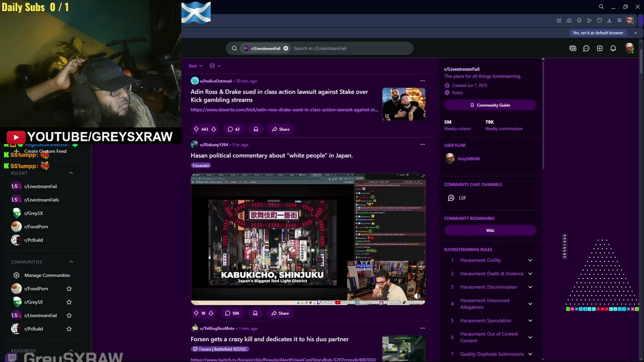The height and width of the screenshot is (362, 644).
Task: Downvote the Adin Ross & Drake post
Action: click(213, 129)
